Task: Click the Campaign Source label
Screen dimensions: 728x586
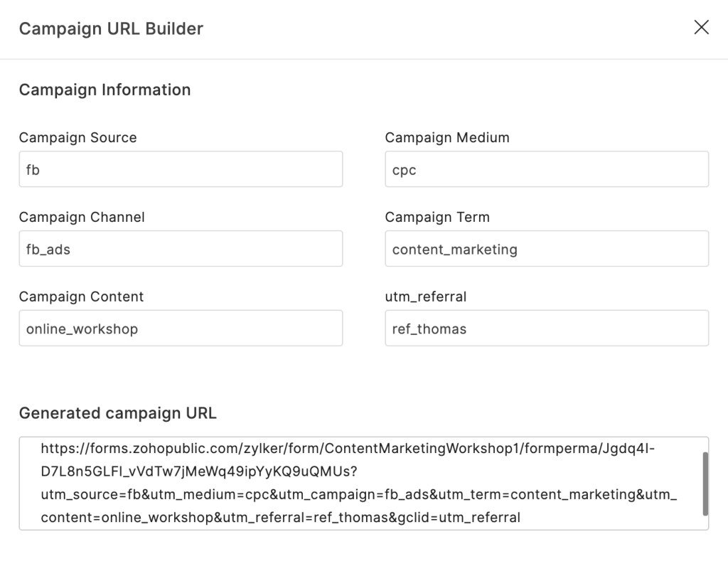Action: click(x=78, y=137)
